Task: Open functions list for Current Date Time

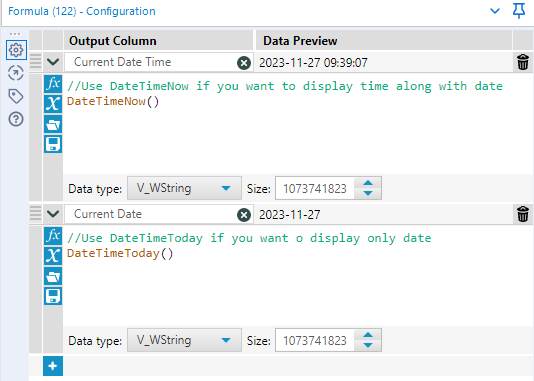Action: pos(53,84)
